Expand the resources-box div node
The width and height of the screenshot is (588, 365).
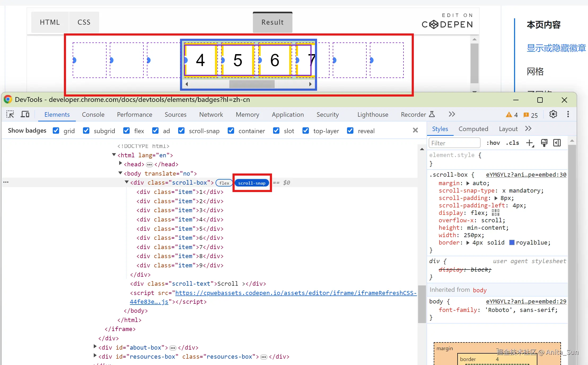point(95,355)
